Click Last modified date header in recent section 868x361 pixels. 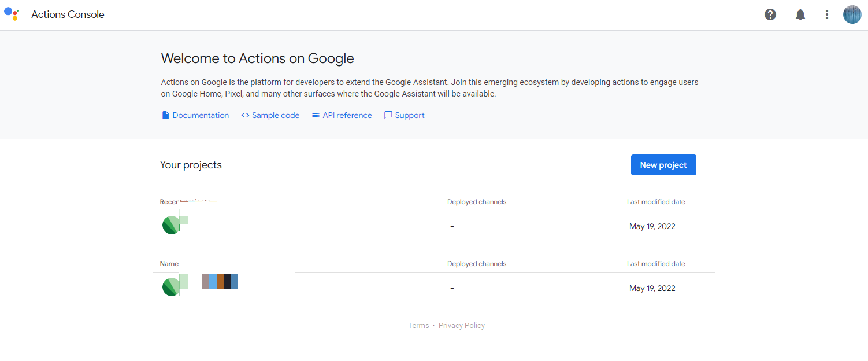pyautogui.click(x=656, y=202)
